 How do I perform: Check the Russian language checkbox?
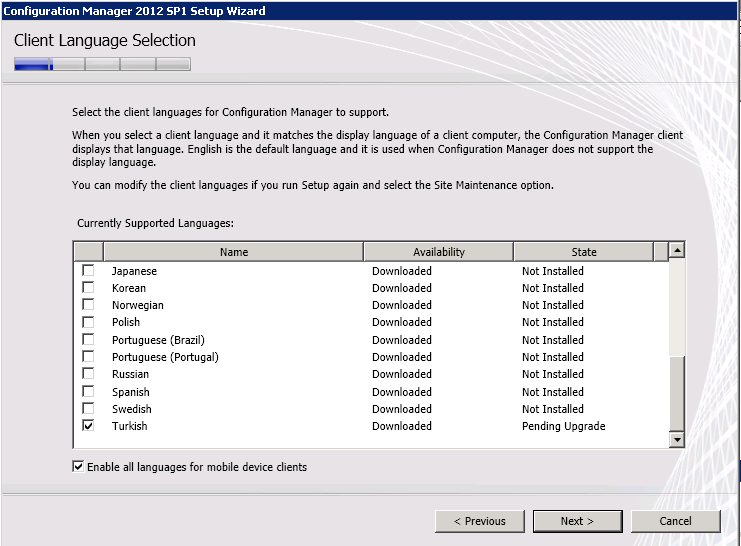pyautogui.click(x=89, y=374)
